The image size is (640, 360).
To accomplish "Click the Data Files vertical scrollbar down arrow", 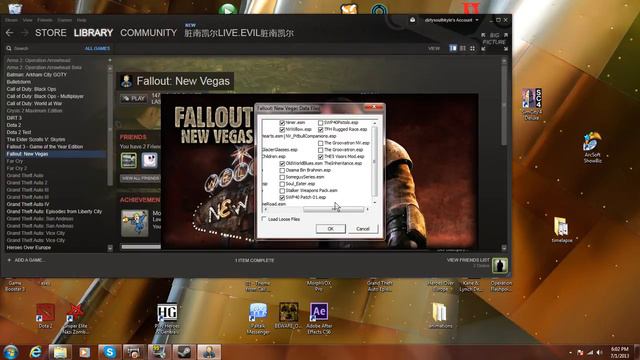I will 375,202.
